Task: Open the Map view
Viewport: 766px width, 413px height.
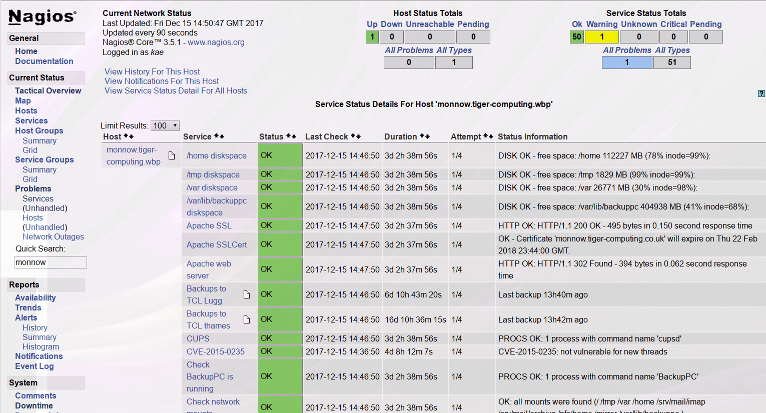Action: coord(23,101)
